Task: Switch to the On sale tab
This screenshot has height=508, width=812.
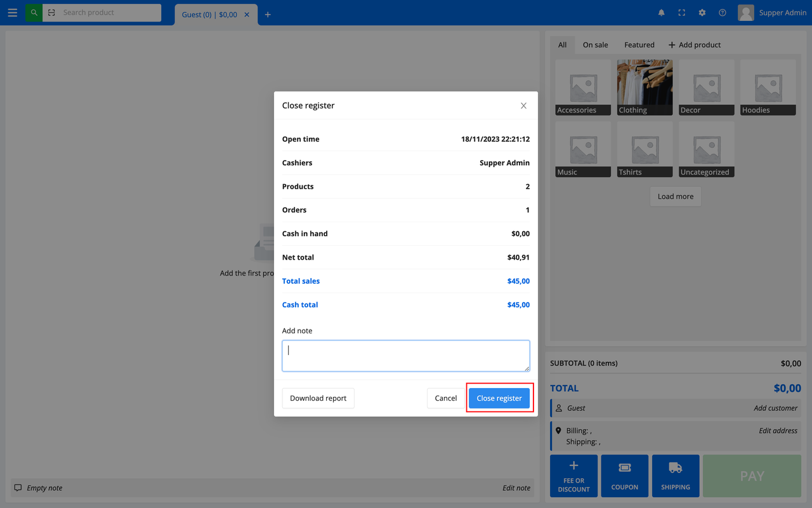Action: click(x=595, y=44)
